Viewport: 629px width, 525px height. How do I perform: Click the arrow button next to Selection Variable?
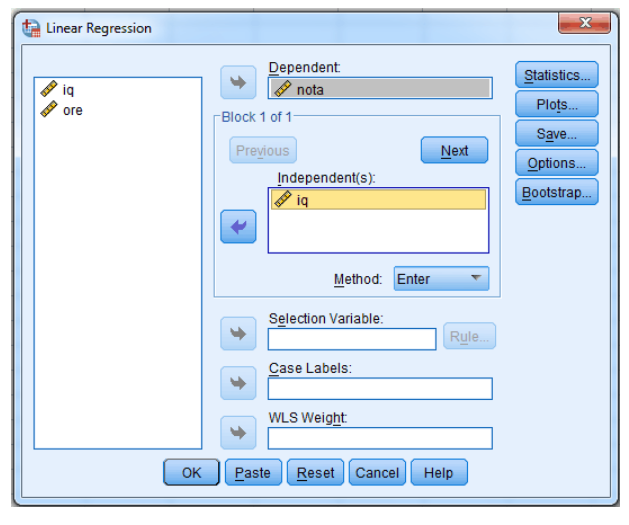[x=238, y=333]
